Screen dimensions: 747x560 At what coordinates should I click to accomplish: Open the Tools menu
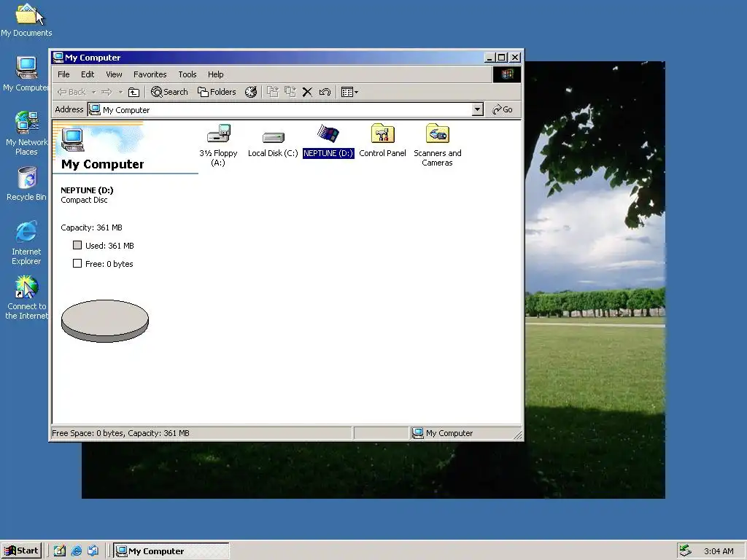tap(187, 74)
